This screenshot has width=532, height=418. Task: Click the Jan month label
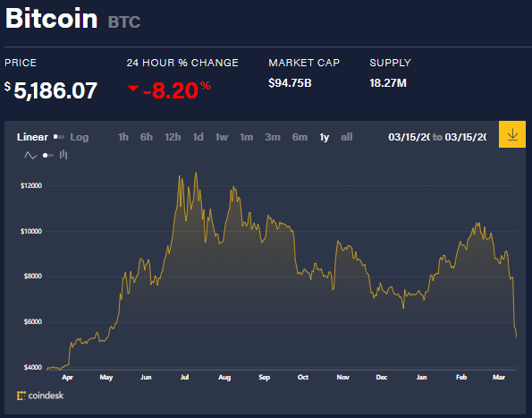(422, 377)
